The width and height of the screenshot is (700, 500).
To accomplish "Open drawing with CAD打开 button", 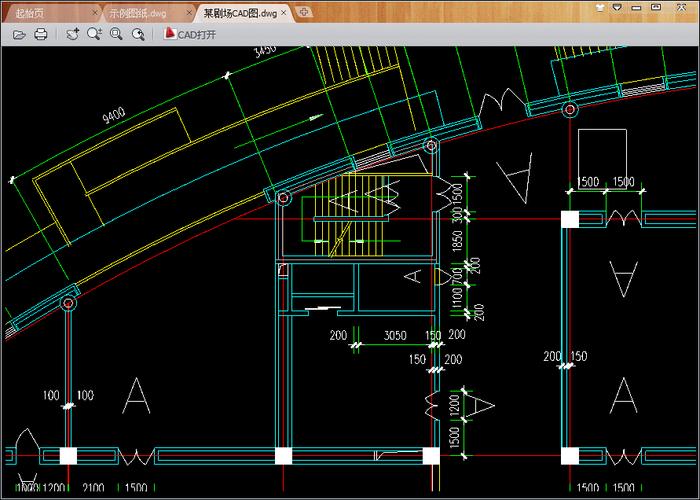I will (x=190, y=34).
